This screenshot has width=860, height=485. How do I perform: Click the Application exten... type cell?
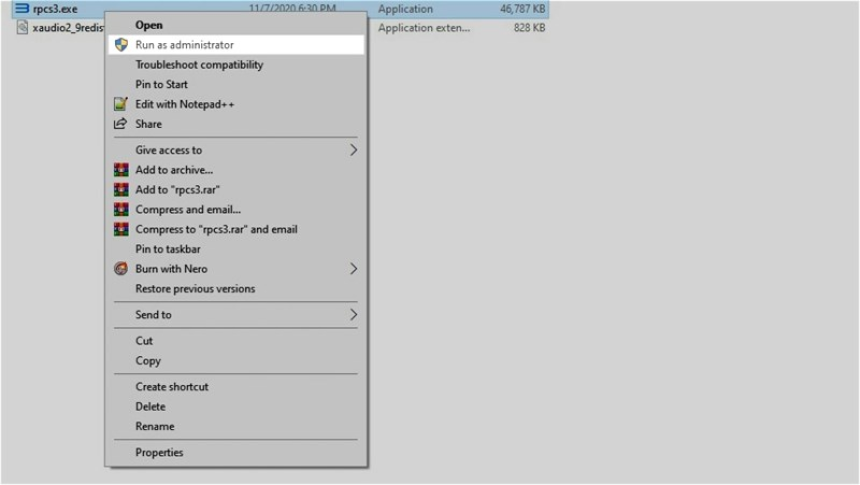[424, 27]
